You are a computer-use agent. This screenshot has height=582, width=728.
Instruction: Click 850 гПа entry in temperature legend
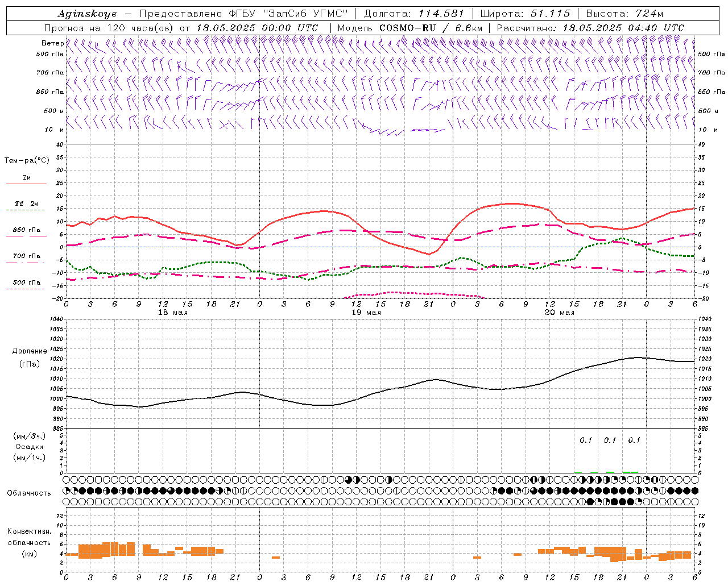point(27,230)
